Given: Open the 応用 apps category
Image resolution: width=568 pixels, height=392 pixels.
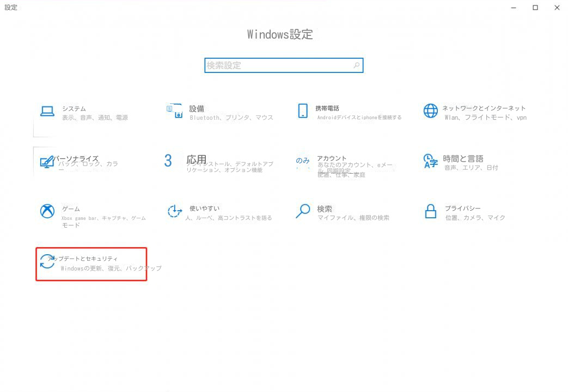Looking at the screenshot, I should [x=197, y=160].
